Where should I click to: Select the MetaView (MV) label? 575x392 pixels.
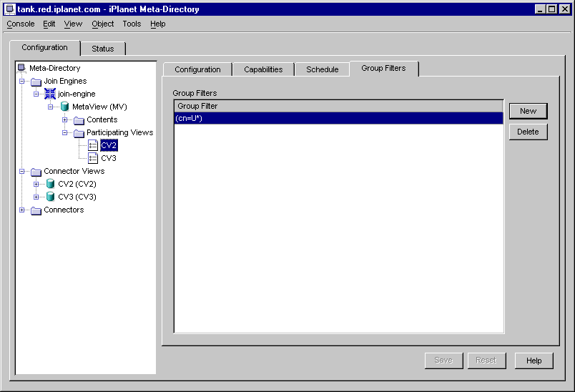pos(99,107)
